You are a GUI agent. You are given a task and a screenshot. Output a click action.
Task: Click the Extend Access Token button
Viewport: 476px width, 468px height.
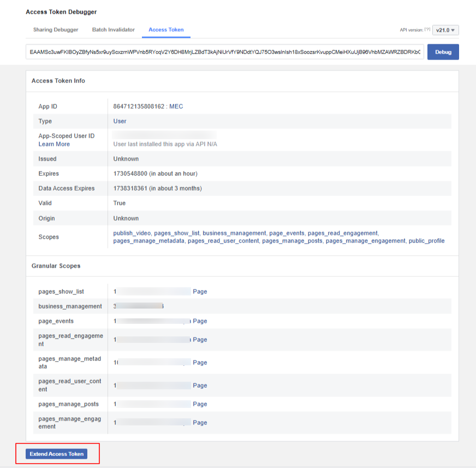tap(57, 454)
